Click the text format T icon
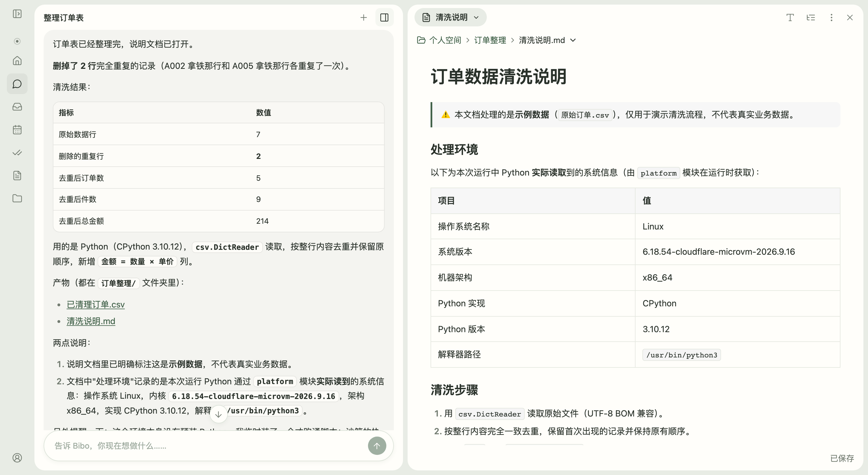Viewport: 868px width, 475px height. pyautogui.click(x=790, y=17)
